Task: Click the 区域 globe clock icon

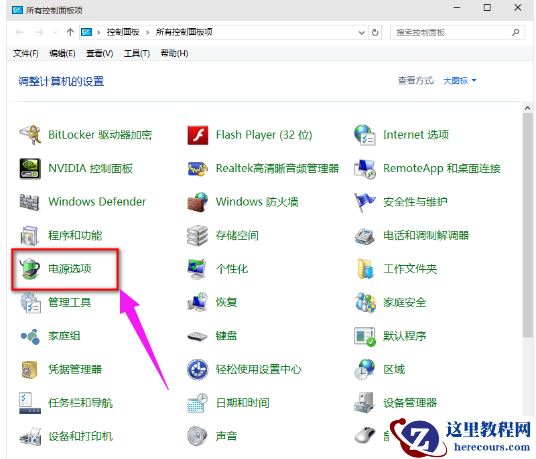Action: tap(364, 369)
